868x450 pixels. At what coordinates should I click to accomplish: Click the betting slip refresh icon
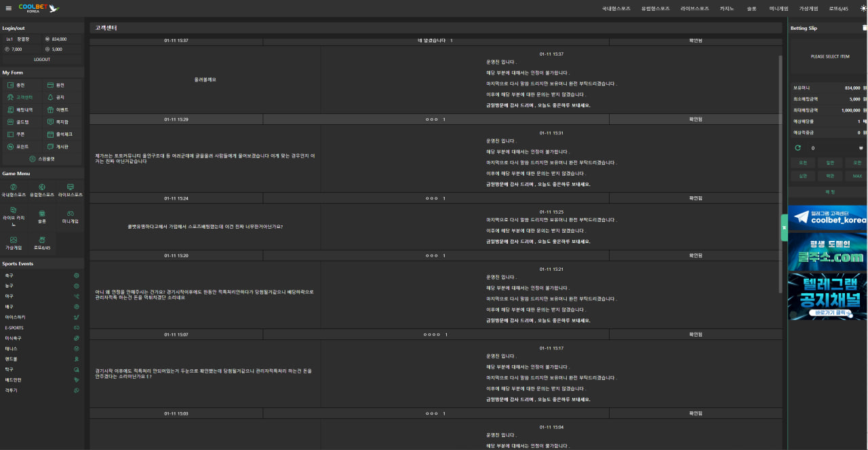point(797,147)
